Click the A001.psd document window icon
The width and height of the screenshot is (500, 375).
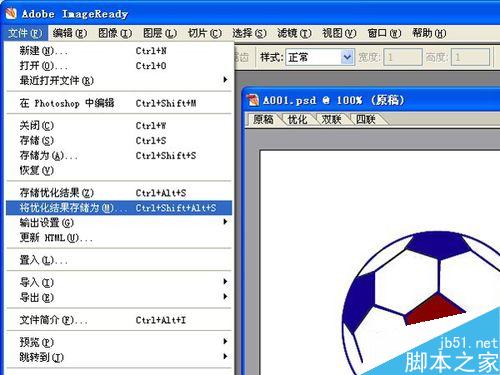(253, 100)
